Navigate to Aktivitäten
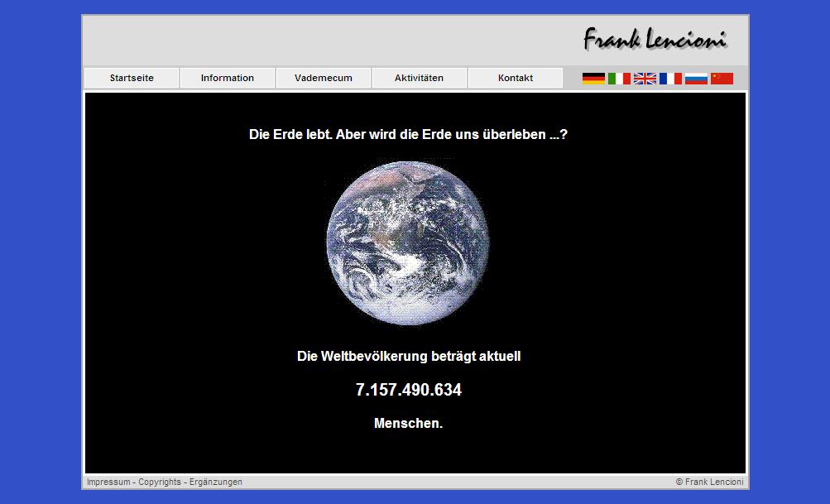This screenshot has width=830, height=504. 420,78
